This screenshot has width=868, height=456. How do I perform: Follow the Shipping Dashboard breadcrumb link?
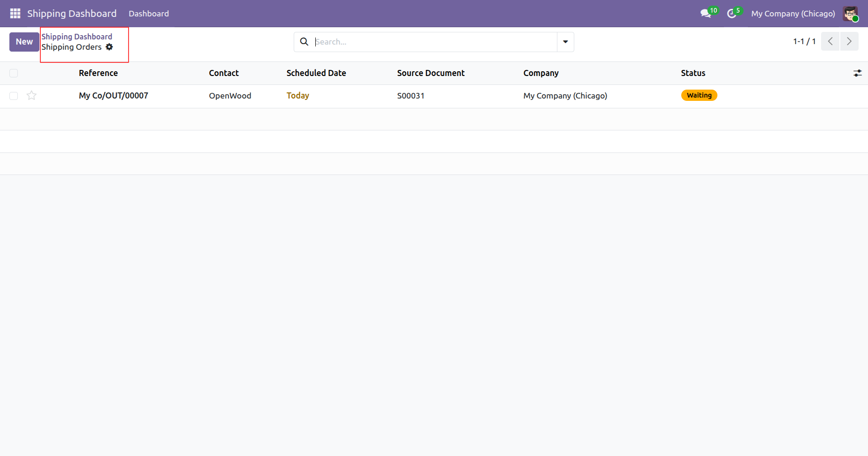click(76, 37)
